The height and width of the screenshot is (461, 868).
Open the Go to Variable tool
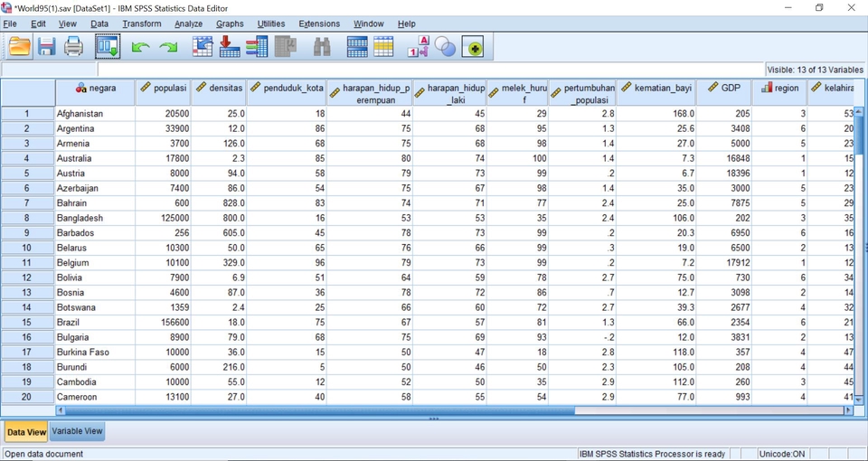[x=230, y=46]
